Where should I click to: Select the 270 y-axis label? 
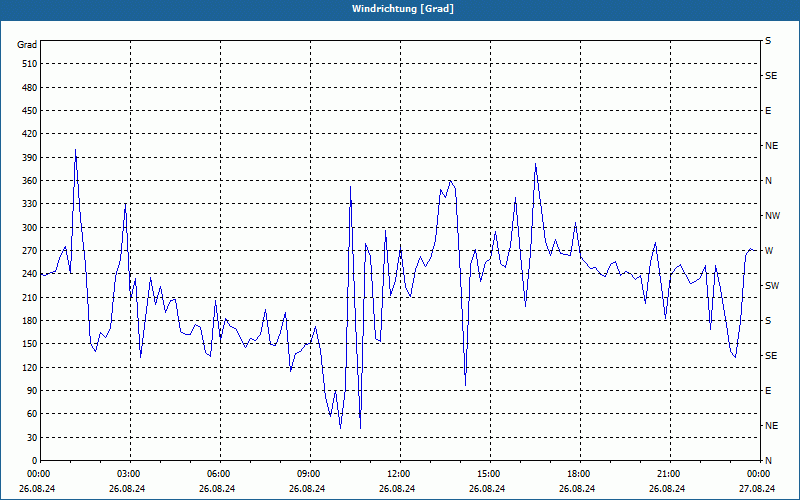[30, 251]
